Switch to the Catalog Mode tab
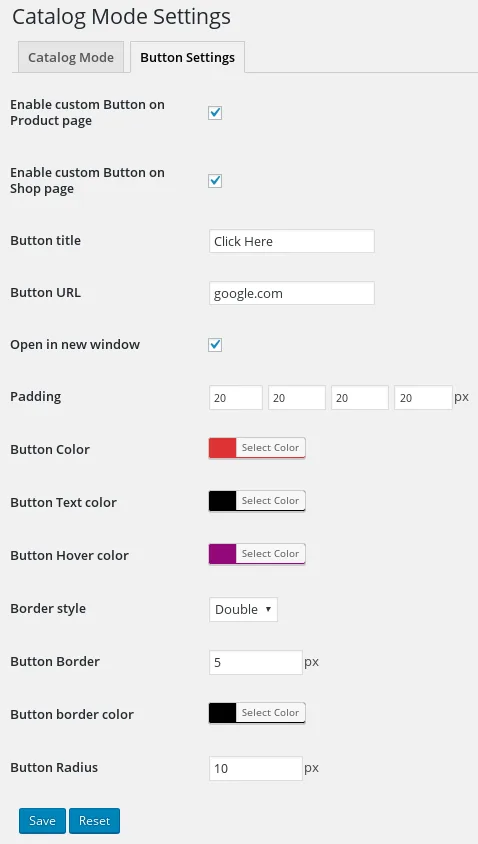 pyautogui.click(x=71, y=57)
